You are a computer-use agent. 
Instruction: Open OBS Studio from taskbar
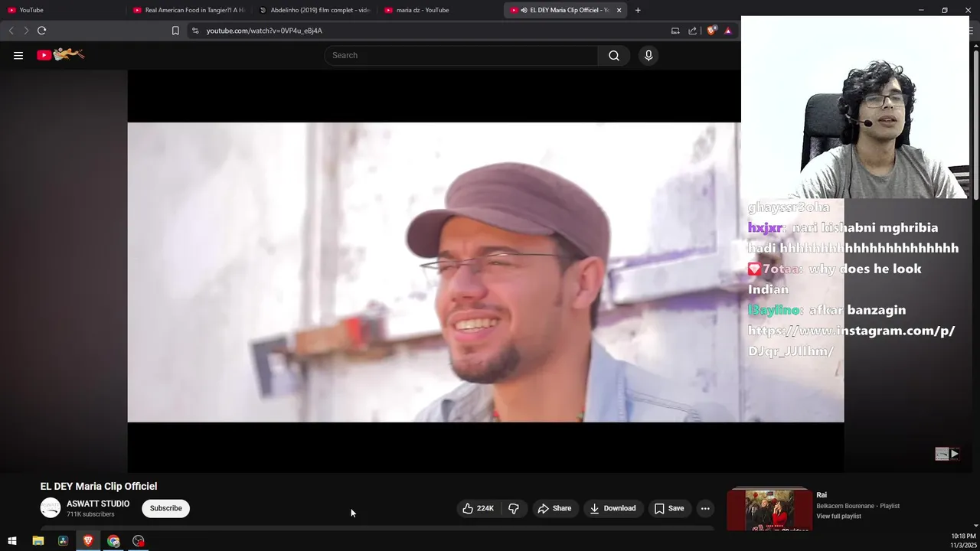pos(139,541)
